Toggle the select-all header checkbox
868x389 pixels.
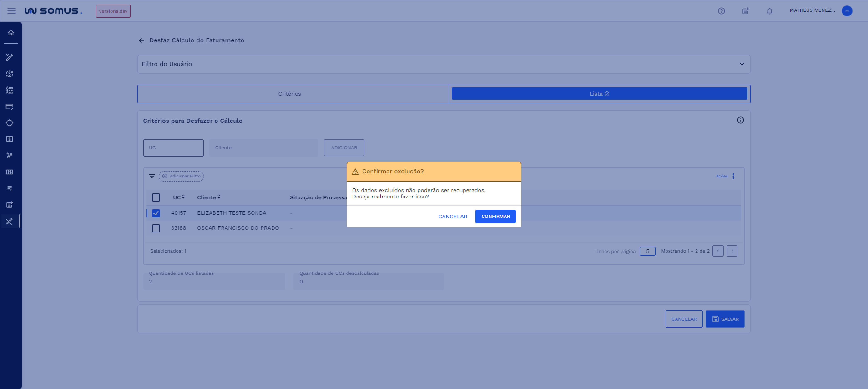156,197
